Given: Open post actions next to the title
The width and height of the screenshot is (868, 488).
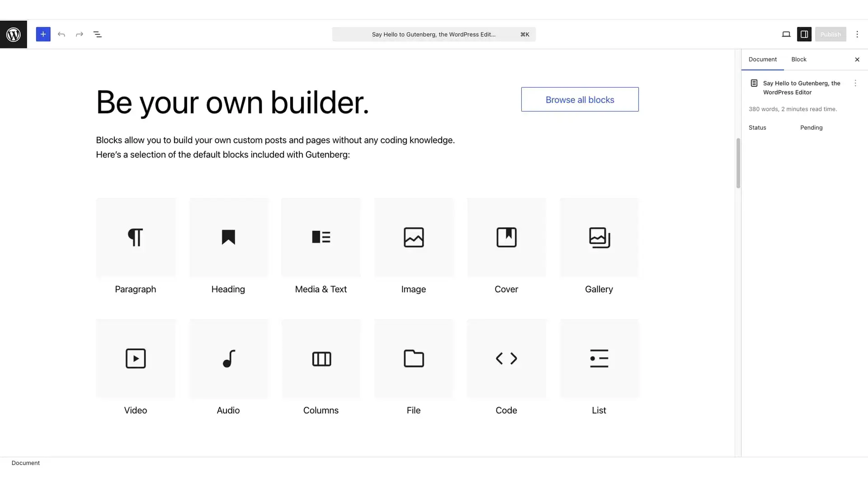Looking at the screenshot, I should click(x=856, y=83).
